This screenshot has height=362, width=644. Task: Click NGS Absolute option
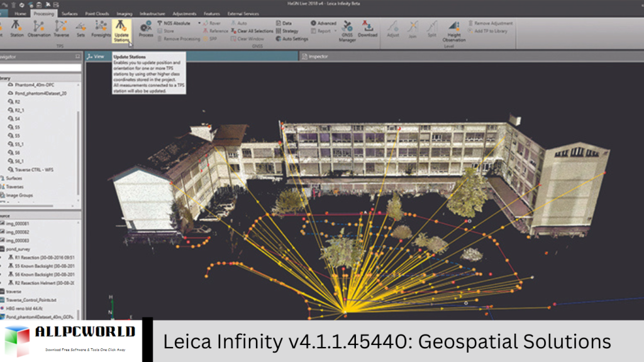pos(174,23)
